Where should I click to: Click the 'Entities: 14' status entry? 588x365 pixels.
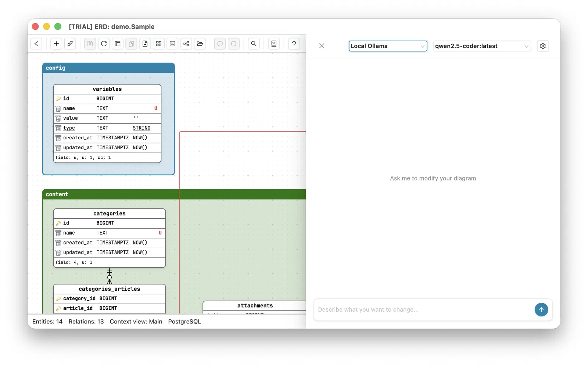click(x=47, y=322)
